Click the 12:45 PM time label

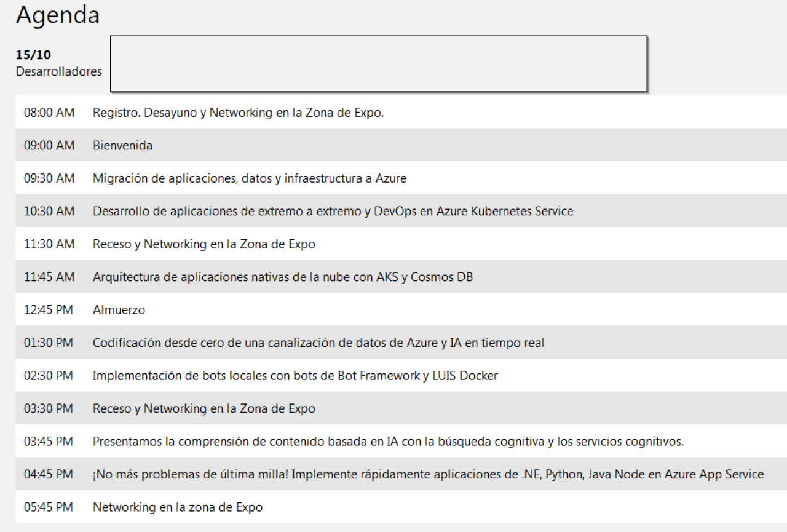[x=49, y=310]
